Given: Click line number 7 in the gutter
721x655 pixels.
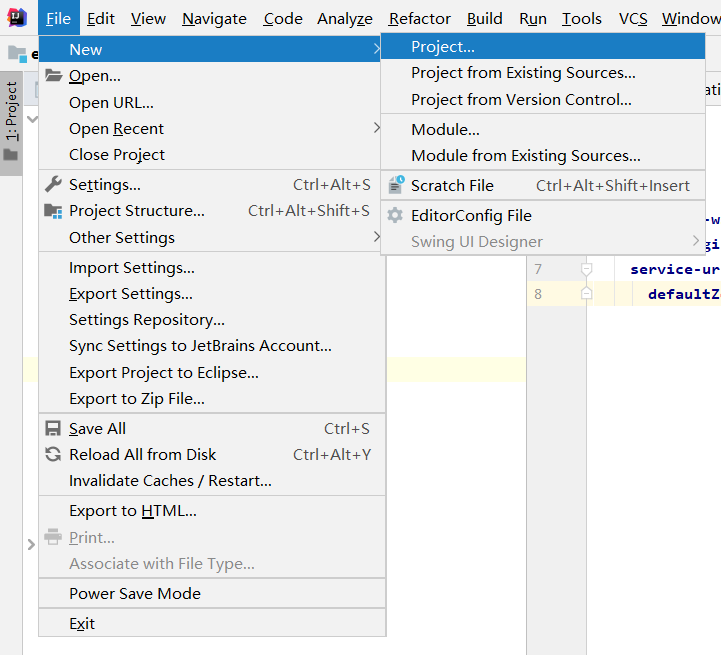Looking at the screenshot, I should [538, 269].
